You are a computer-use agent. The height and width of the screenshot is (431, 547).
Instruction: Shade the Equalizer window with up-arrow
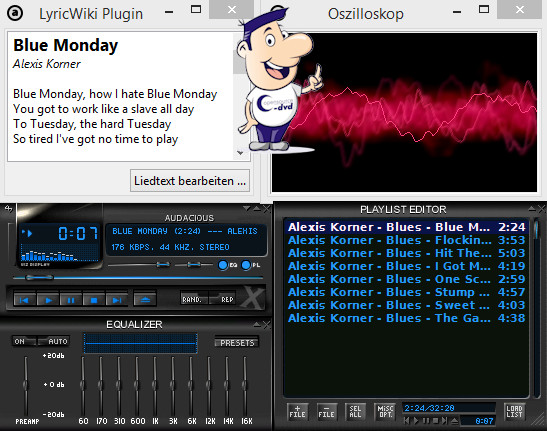click(257, 325)
